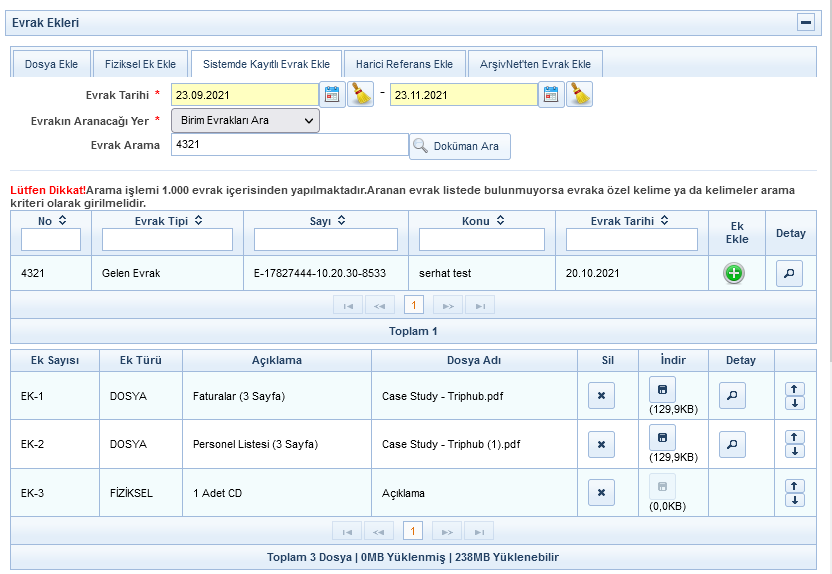Focus the Konu column filter box
The width and height of the screenshot is (832, 574).
481,240
